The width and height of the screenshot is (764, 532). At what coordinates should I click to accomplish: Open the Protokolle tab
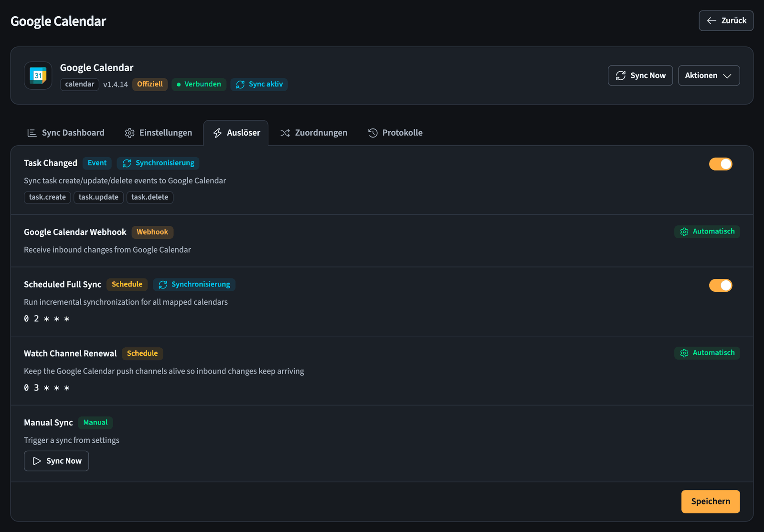tap(395, 133)
